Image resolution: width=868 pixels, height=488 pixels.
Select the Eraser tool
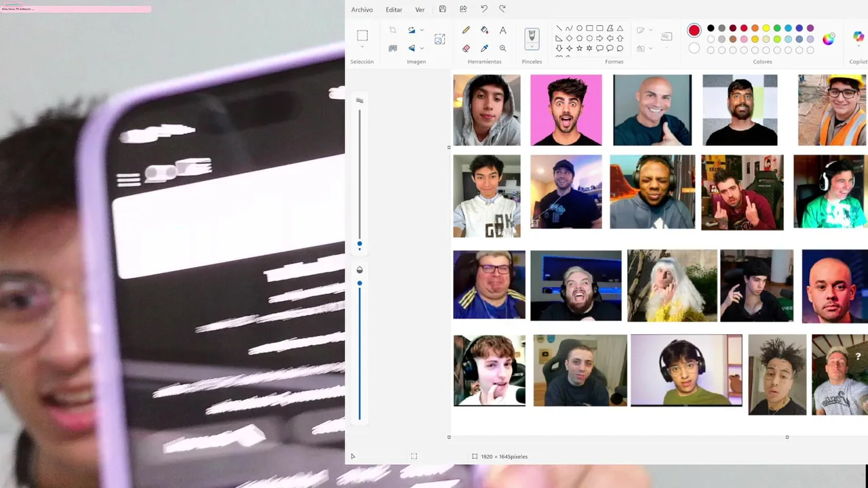coord(466,48)
